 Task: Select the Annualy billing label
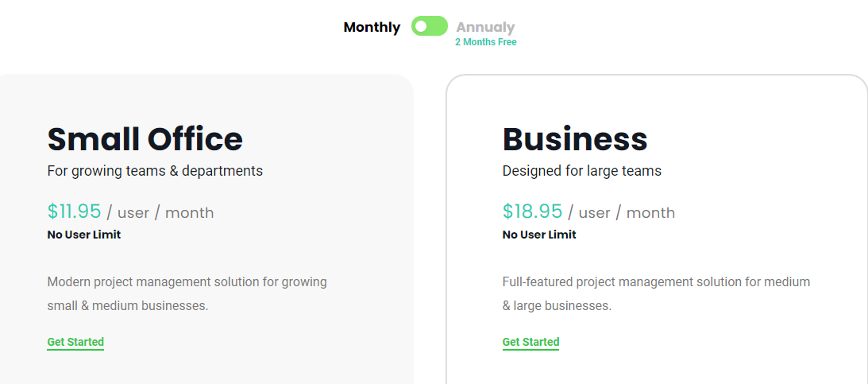485,27
